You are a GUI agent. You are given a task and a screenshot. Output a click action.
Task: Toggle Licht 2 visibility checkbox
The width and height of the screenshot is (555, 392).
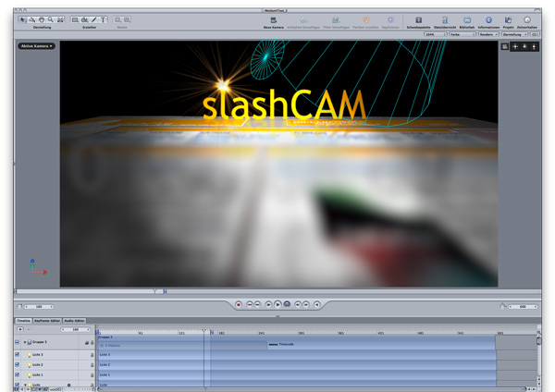[17, 364]
